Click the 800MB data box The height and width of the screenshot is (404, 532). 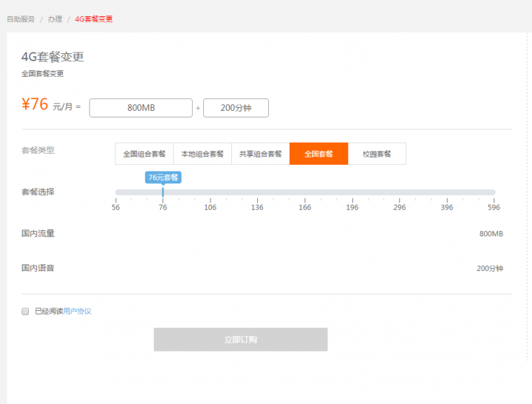click(x=140, y=108)
